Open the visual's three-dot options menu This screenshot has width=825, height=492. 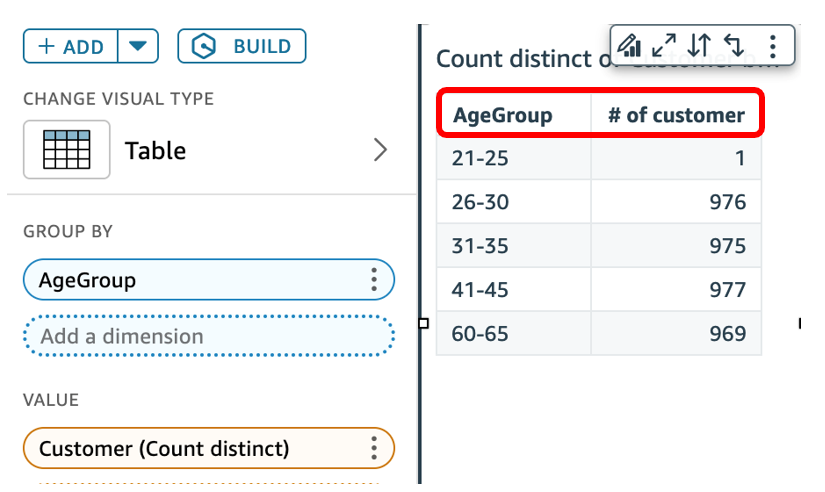point(772,45)
